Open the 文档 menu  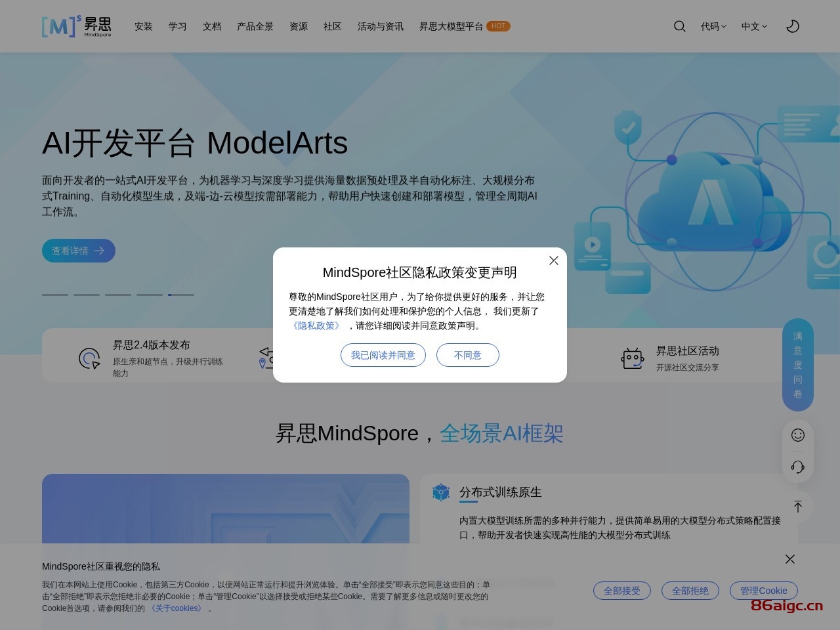tap(212, 26)
